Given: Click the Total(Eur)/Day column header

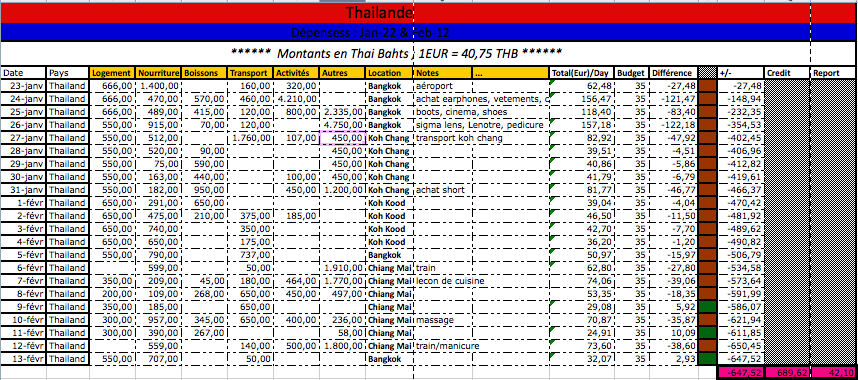Looking at the screenshot, I should (x=582, y=73).
